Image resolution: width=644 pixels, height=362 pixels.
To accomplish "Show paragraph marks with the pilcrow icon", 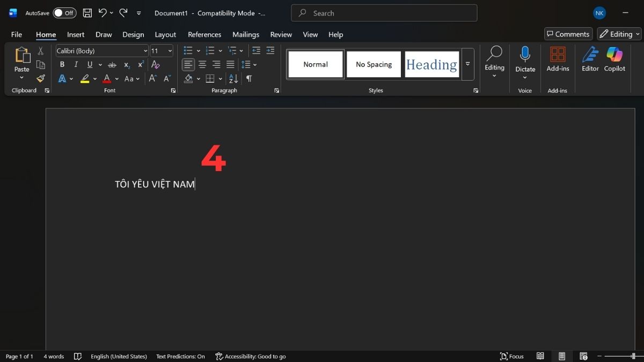I will point(248,78).
